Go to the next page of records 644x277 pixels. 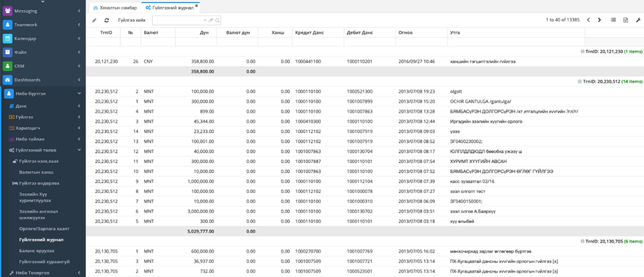599,20
